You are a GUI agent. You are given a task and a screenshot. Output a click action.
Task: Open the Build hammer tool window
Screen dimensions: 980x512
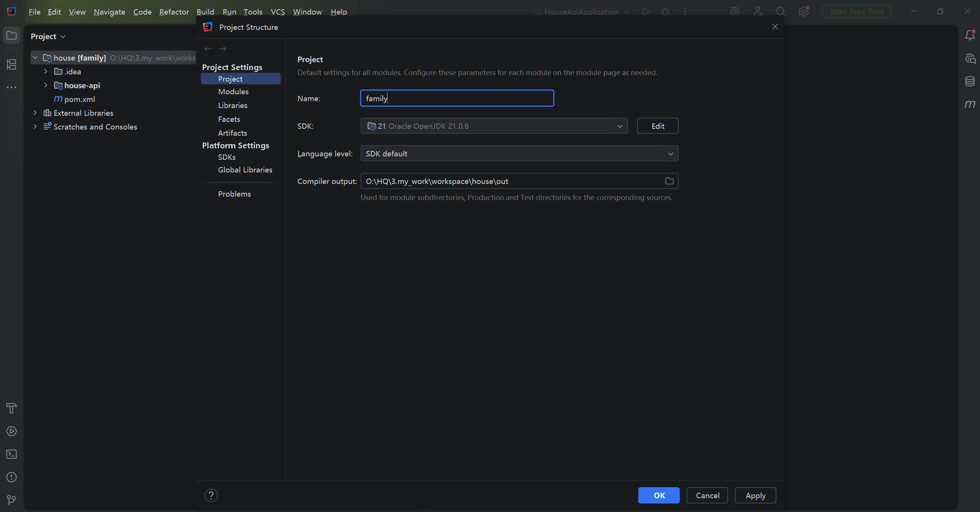point(11,408)
